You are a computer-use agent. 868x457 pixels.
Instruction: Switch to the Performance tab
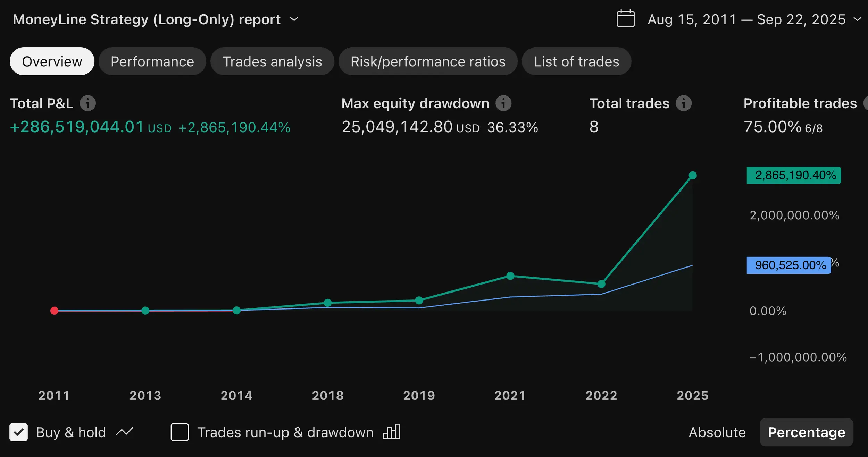pos(152,61)
